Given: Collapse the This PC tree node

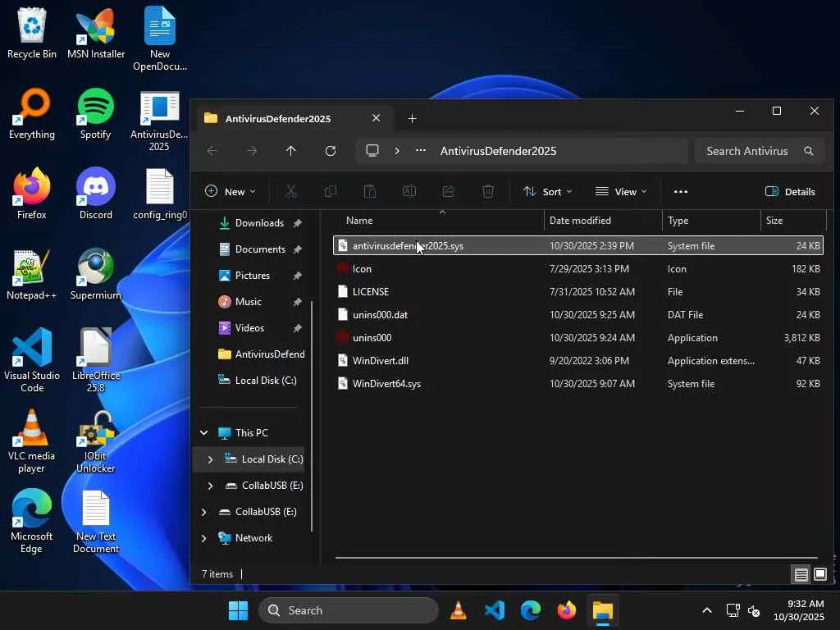Looking at the screenshot, I should click(x=203, y=433).
